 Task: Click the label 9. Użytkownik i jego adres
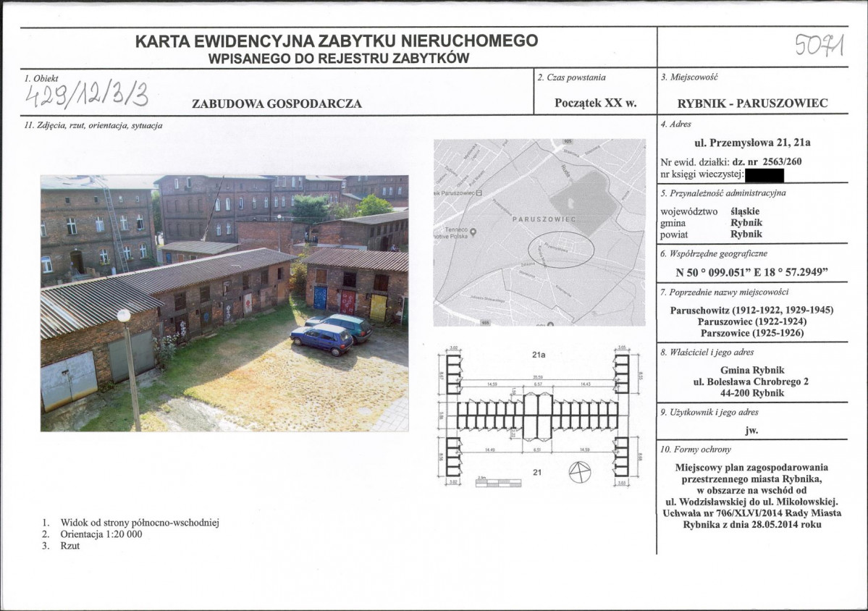(x=709, y=413)
